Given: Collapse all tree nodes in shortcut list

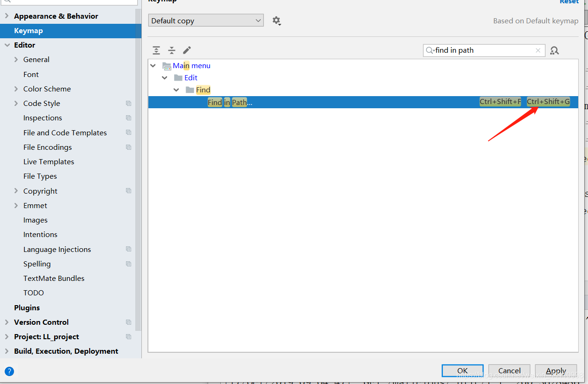Looking at the screenshot, I should [171, 50].
